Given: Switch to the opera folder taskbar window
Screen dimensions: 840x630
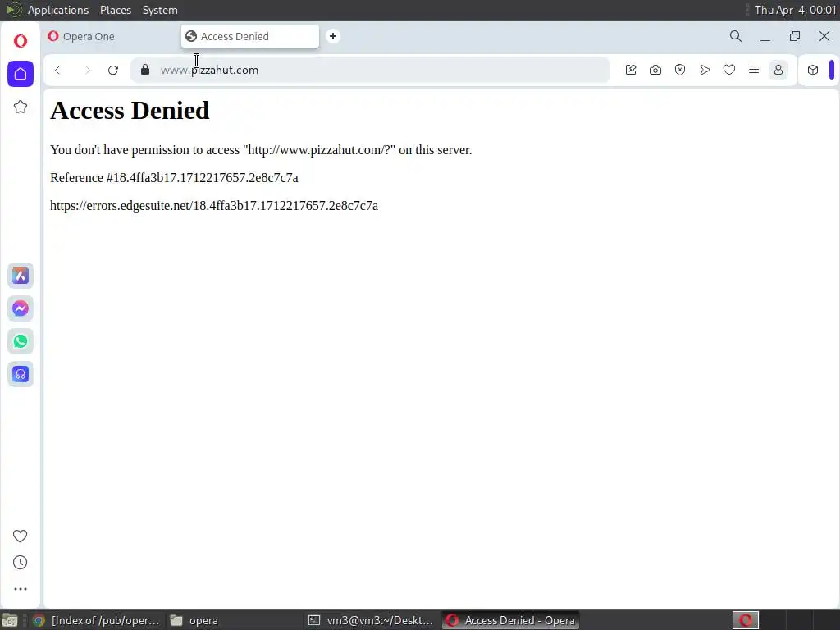Looking at the screenshot, I should 234,620.
